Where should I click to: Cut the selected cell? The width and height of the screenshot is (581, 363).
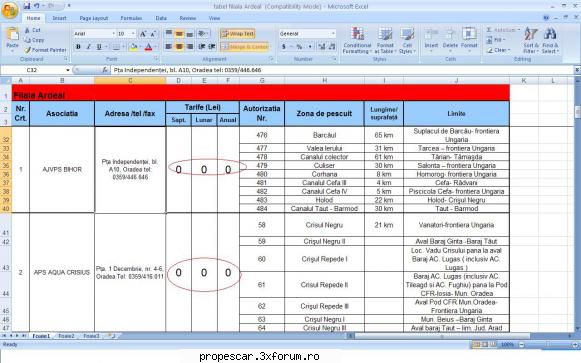[x=33, y=30]
